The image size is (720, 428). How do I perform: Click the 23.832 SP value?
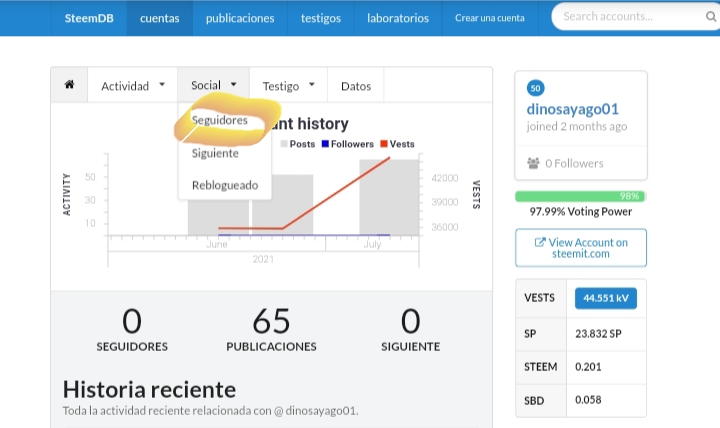598,334
